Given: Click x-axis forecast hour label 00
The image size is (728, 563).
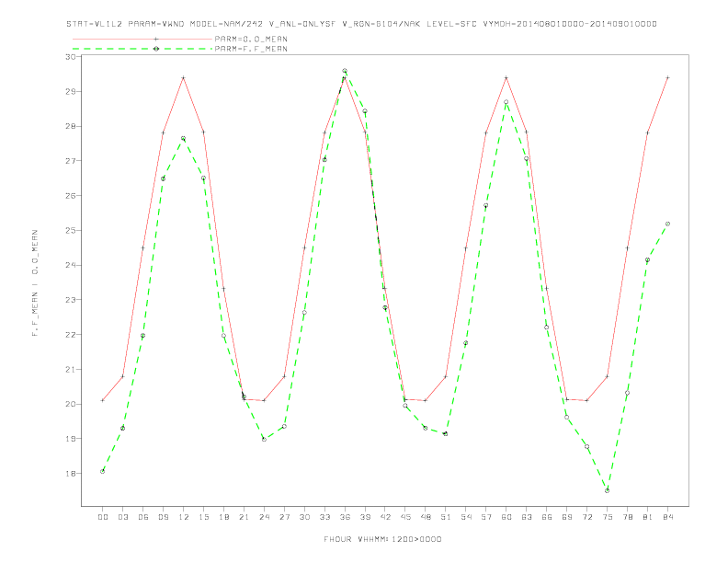Looking at the screenshot, I should (x=103, y=517).
